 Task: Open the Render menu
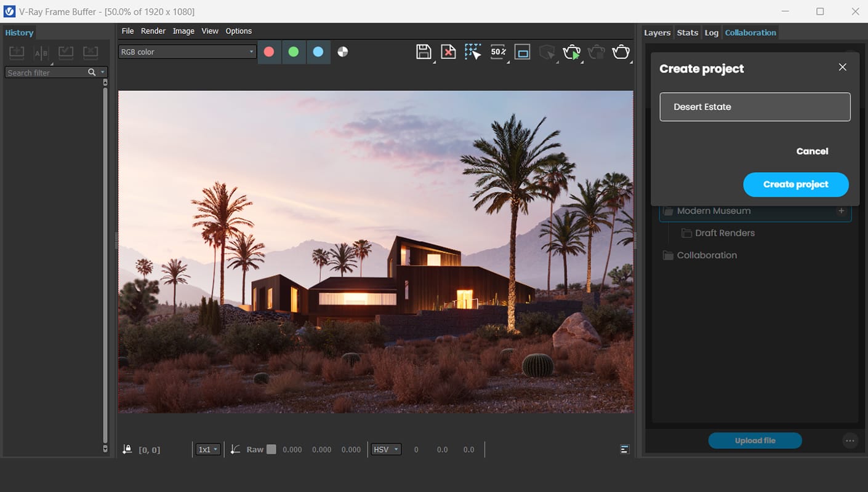(153, 31)
